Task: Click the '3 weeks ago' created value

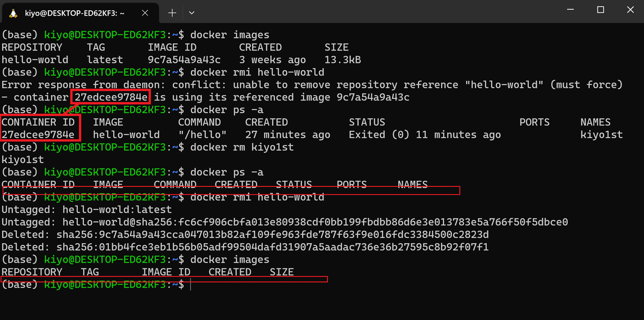Action: pos(273,60)
